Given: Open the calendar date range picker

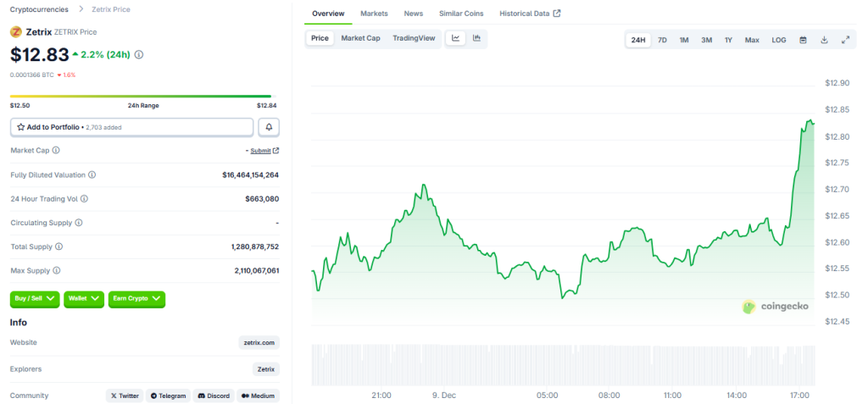Looking at the screenshot, I should coord(803,40).
